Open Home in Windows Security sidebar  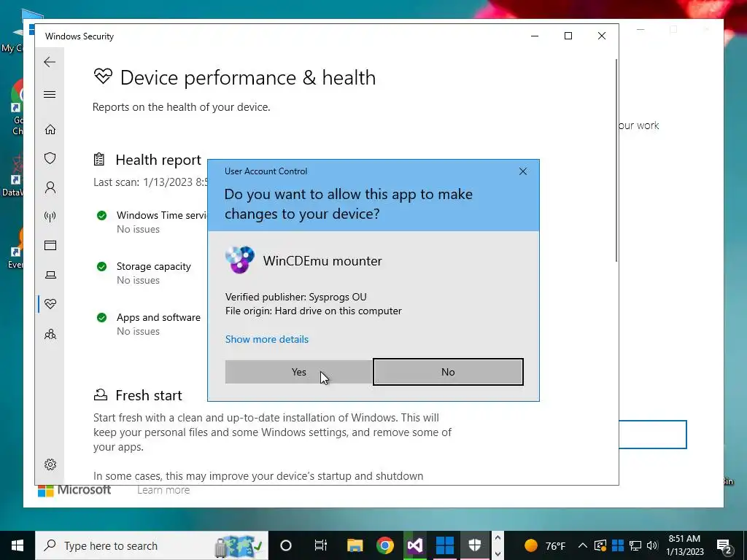(x=50, y=130)
